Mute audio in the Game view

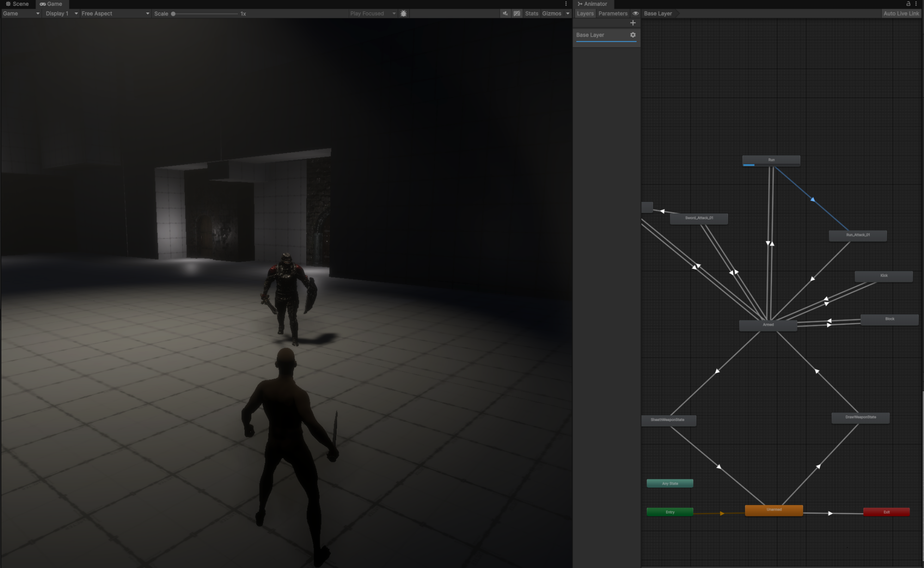pyautogui.click(x=505, y=13)
